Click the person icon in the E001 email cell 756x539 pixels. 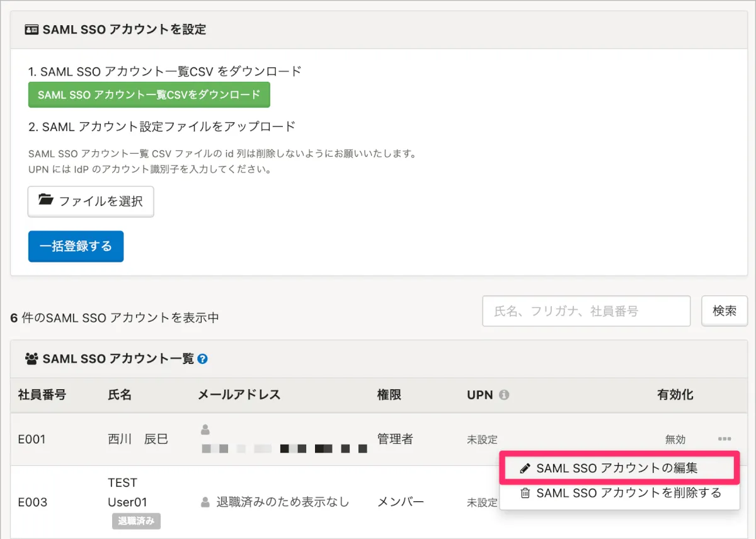tap(205, 429)
